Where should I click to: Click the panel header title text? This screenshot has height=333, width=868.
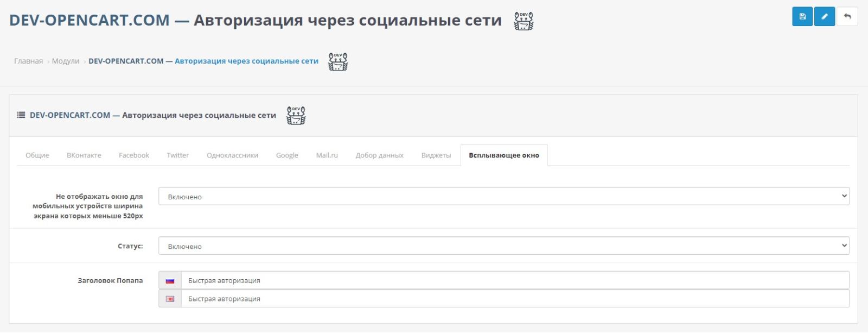pos(153,115)
